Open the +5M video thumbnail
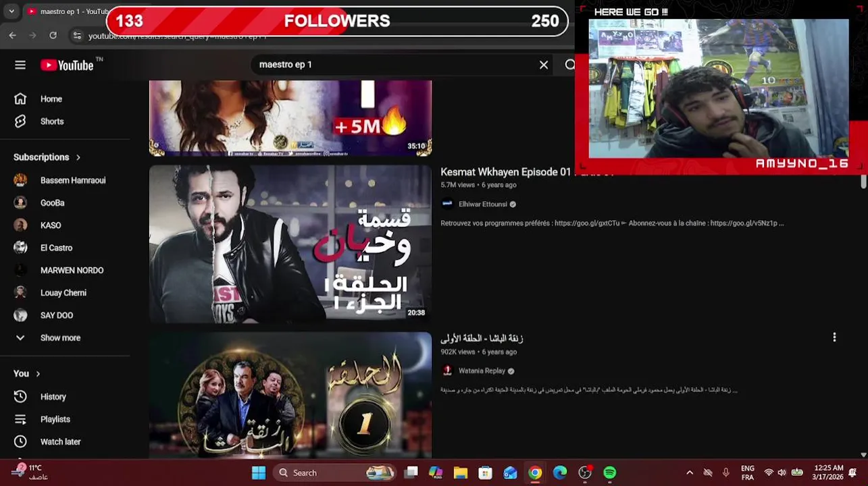 click(x=290, y=118)
